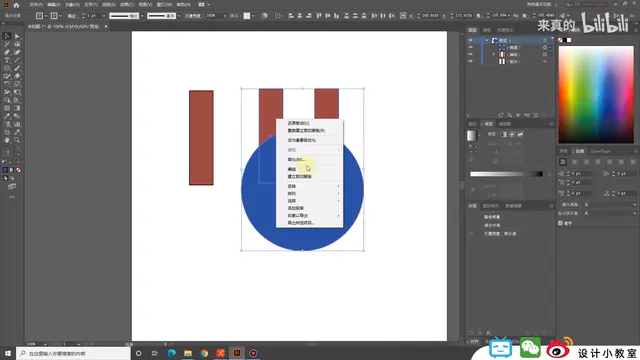The width and height of the screenshot is (640, 360).
Task: Close the untitled document tab
Action: [106, 27]
